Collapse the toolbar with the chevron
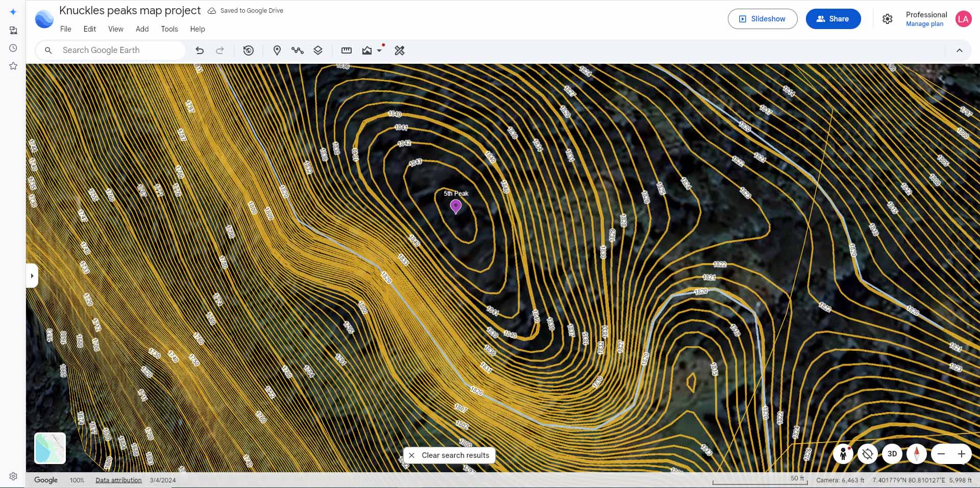This screenshot has width=980, height=488. [960, 50]
